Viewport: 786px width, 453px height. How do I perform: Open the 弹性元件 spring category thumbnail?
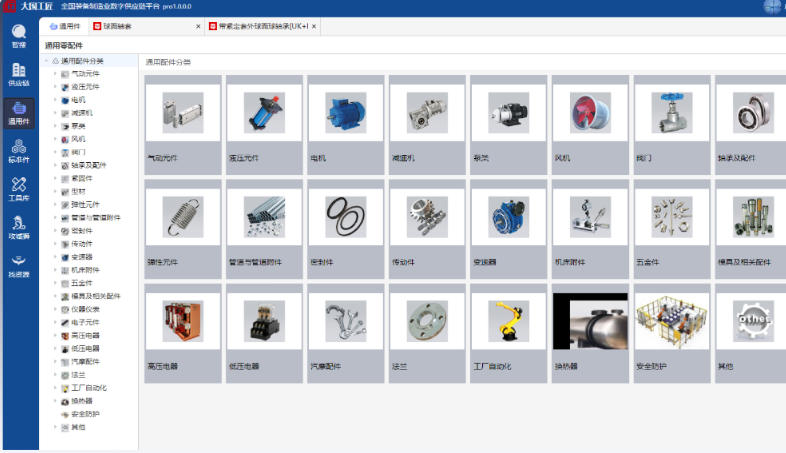(x=182, y=217)
